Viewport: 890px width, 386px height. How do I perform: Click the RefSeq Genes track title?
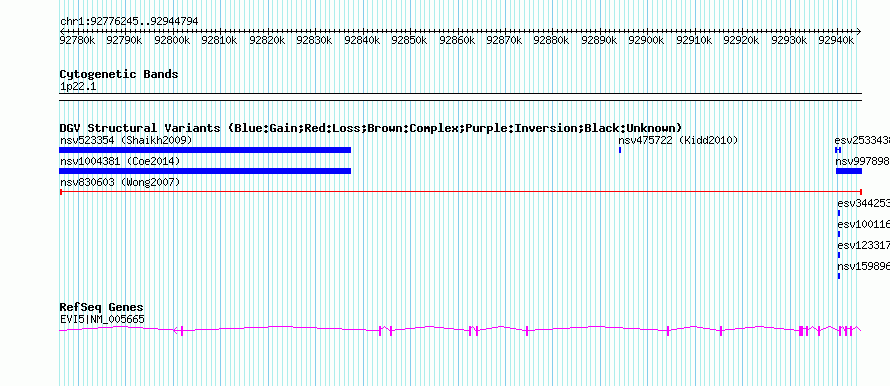click(x=102, y=308)
